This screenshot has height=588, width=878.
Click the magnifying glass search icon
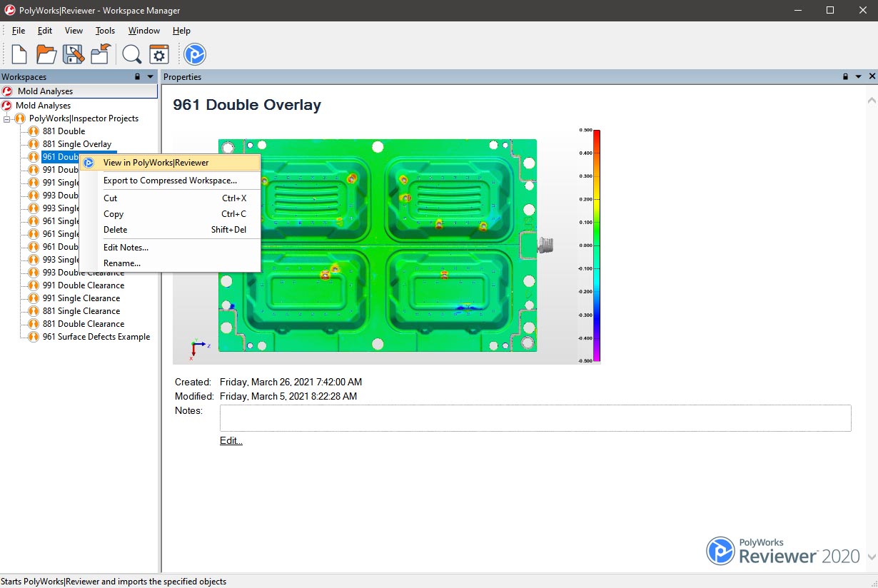click(131, 54)
